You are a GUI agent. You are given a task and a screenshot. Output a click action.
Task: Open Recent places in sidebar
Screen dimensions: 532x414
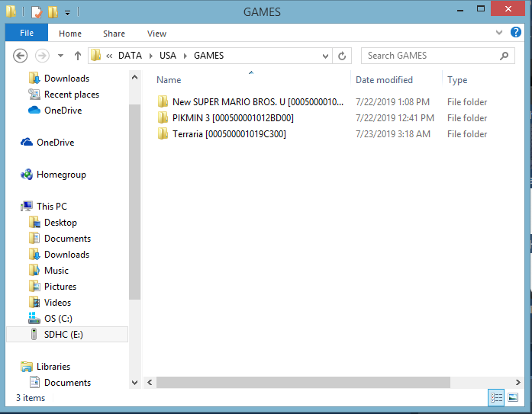[72, 95]
